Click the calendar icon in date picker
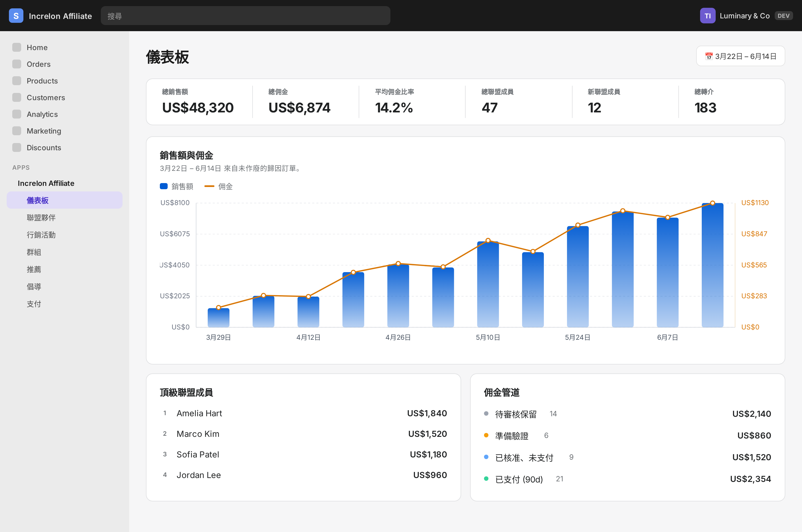This screenshot has width=802, height=532. (709, 56)
